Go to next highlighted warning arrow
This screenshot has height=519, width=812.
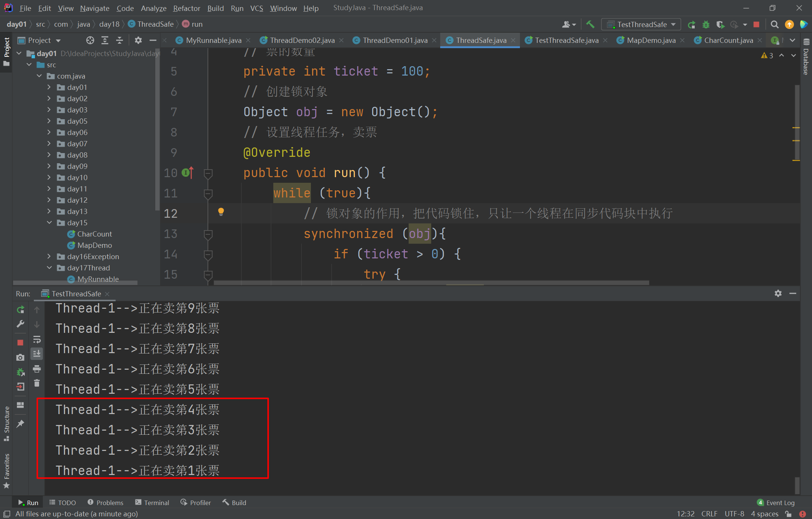794,55
